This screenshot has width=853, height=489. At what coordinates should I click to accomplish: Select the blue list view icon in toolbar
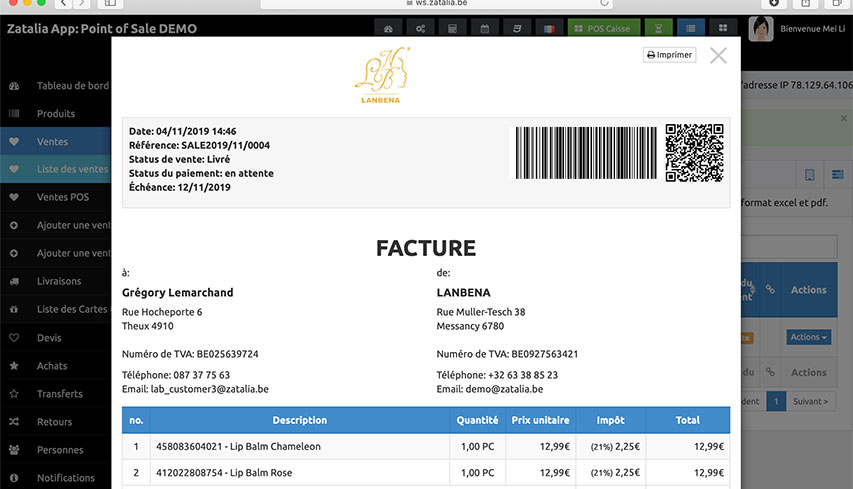(691, 28)
